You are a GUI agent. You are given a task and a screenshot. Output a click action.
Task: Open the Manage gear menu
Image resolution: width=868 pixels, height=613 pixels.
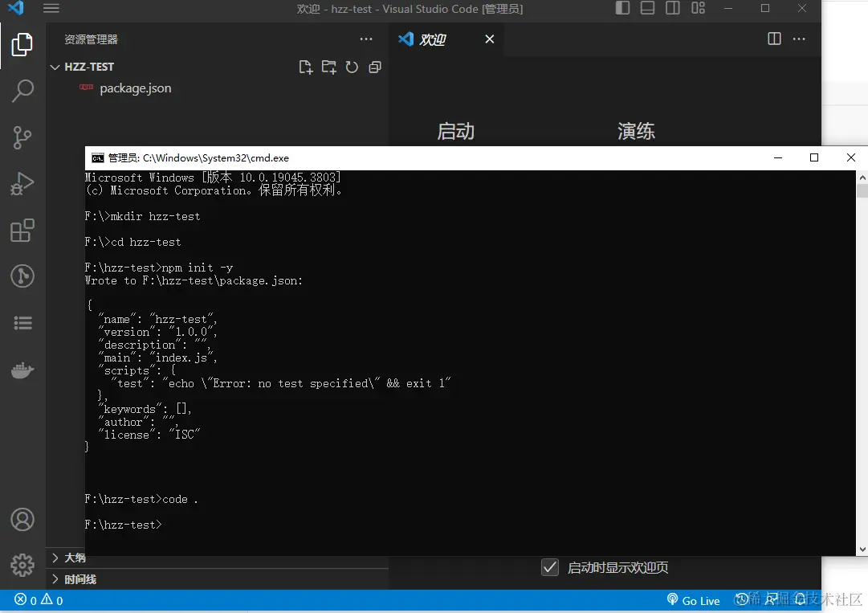[x=22, y=566]
